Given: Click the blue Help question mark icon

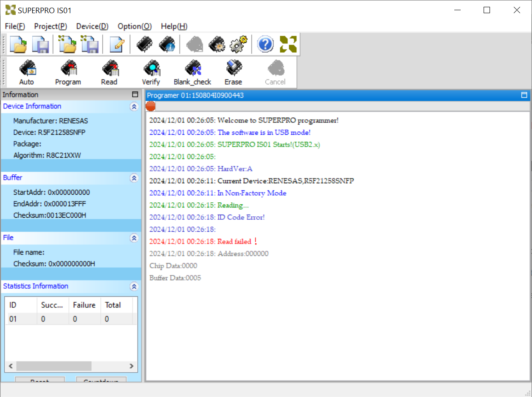Looking at the screenshot, I should 265,44.
